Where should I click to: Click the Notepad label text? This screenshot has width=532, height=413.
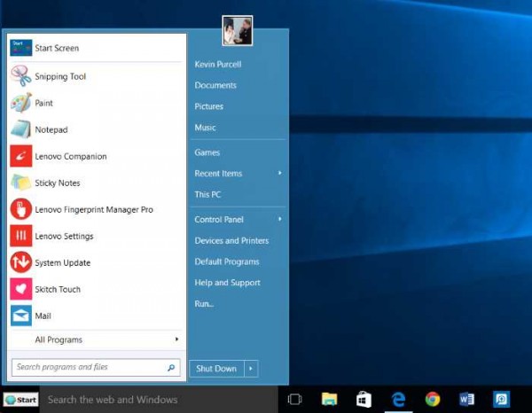[51, 129]
